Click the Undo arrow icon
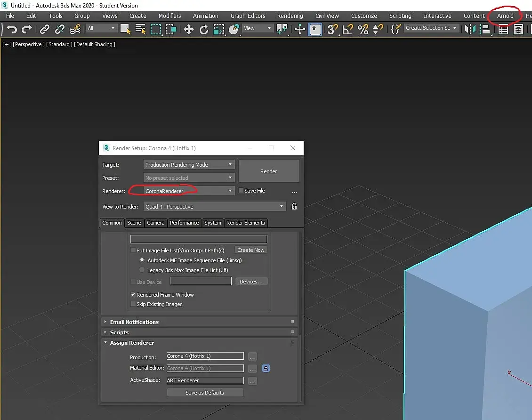The height and width of the screenshot is (420, 532). click(x=12, y=29)
